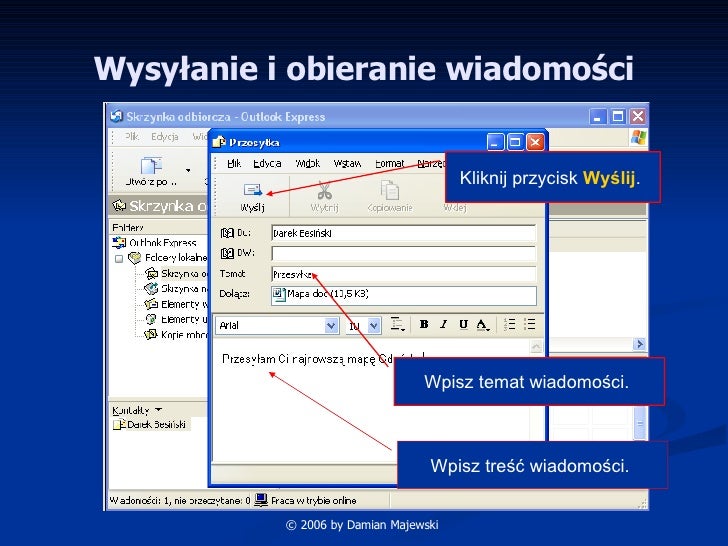
Task: Select the Mapa.doc attachment icon
Action: (x=279, y=294)
